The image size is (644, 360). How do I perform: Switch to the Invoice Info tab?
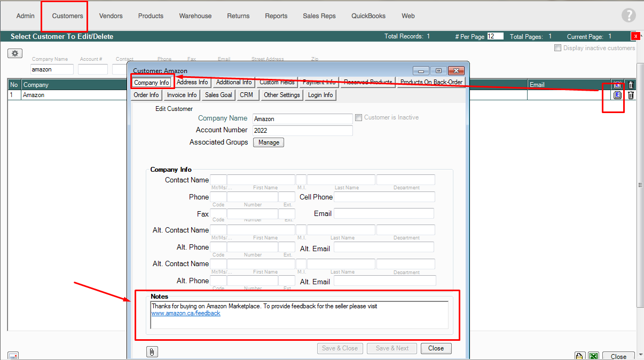tap(182, 95)
